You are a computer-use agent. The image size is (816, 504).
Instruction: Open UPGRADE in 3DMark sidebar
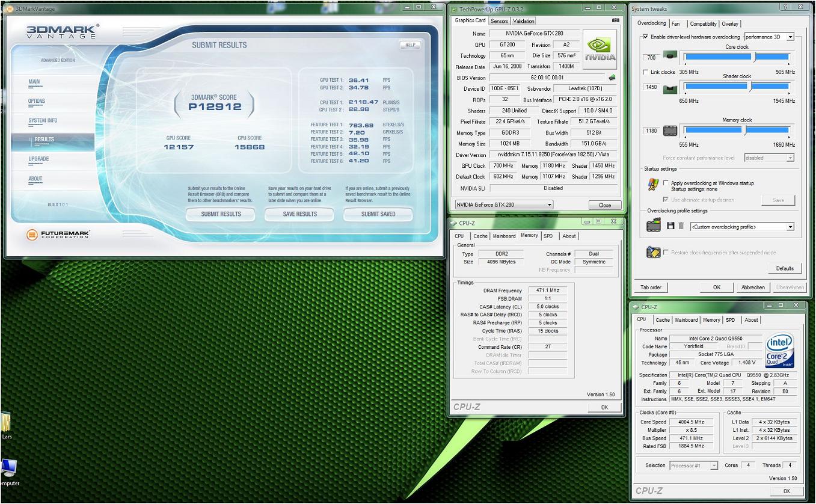pos(38,159)
